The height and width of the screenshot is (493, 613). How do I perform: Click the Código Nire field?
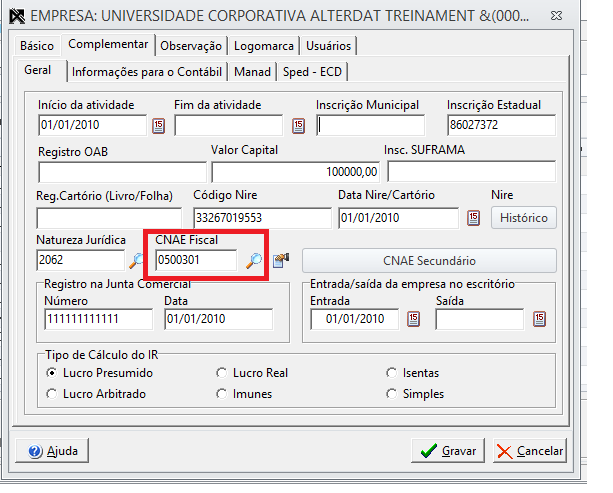point(262,218)
